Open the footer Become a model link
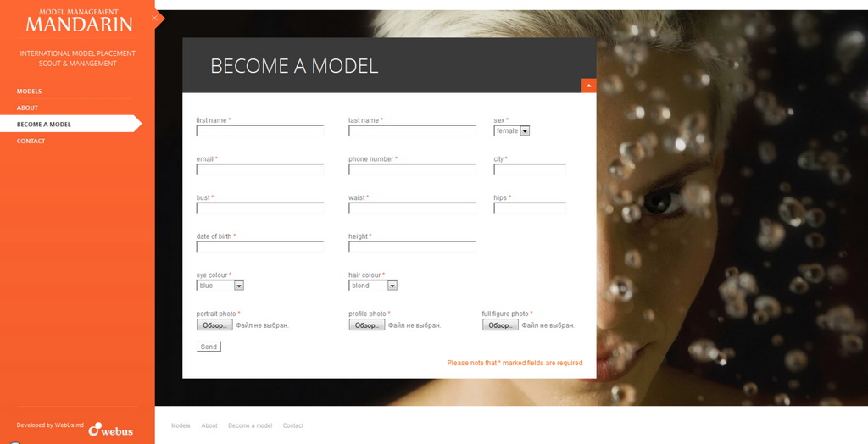 pyautogui.click(x=250, y=425)
